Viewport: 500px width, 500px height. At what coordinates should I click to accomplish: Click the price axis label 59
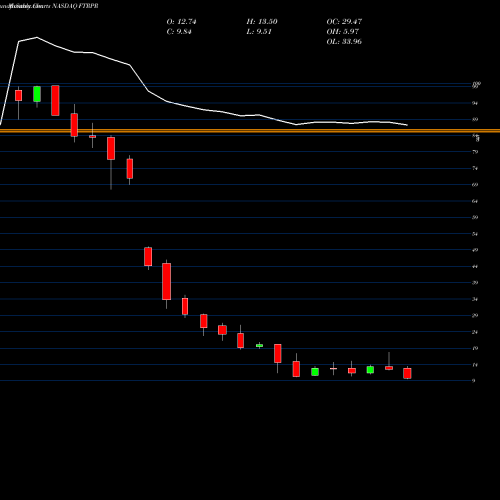[x=475, y=217]
